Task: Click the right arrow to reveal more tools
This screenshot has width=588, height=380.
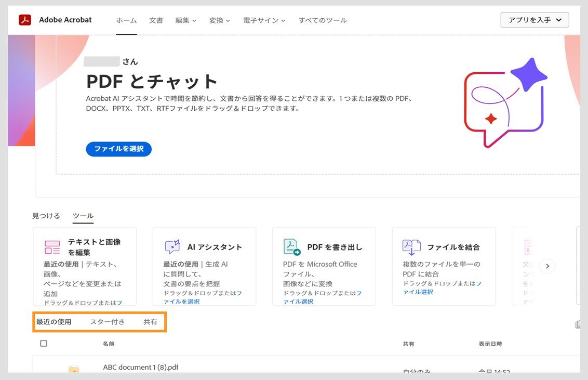Action: click(x=547, y=266)
